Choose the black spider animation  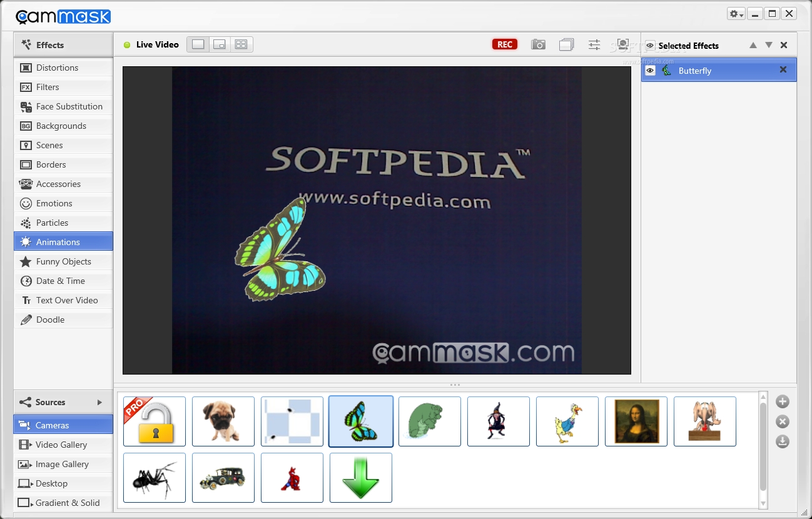point(155,478)
